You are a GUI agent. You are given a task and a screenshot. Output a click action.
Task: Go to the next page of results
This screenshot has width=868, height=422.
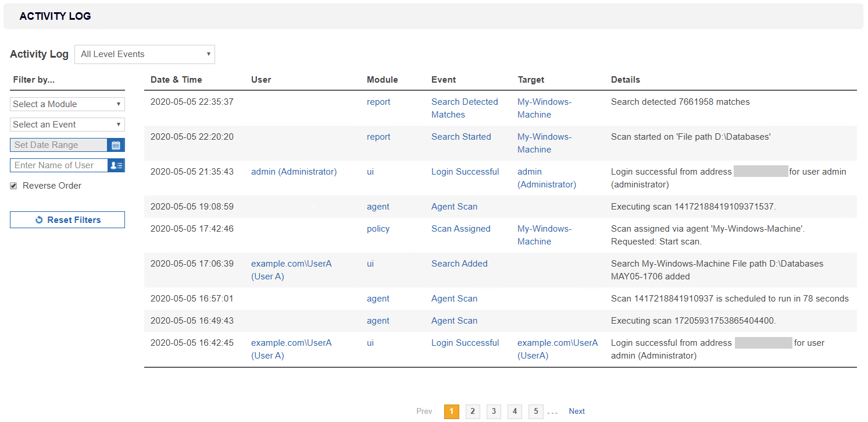(x=577, y=411)
